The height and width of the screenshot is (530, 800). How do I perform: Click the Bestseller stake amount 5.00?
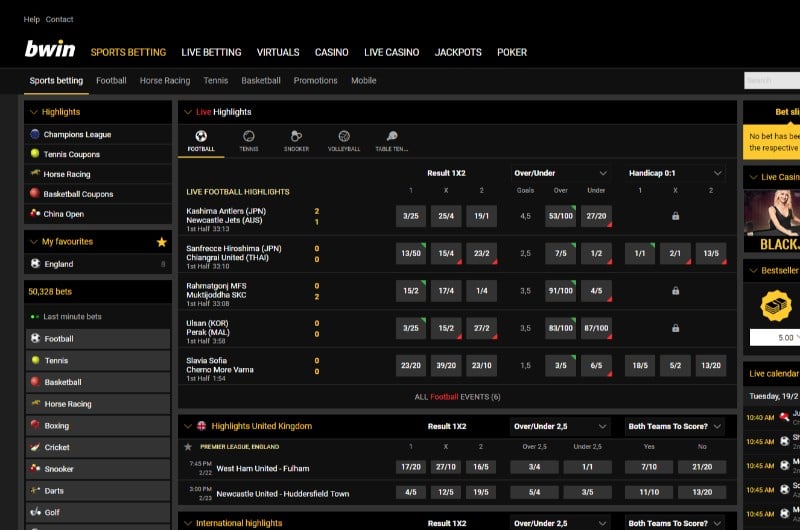(x=775, y=338)
